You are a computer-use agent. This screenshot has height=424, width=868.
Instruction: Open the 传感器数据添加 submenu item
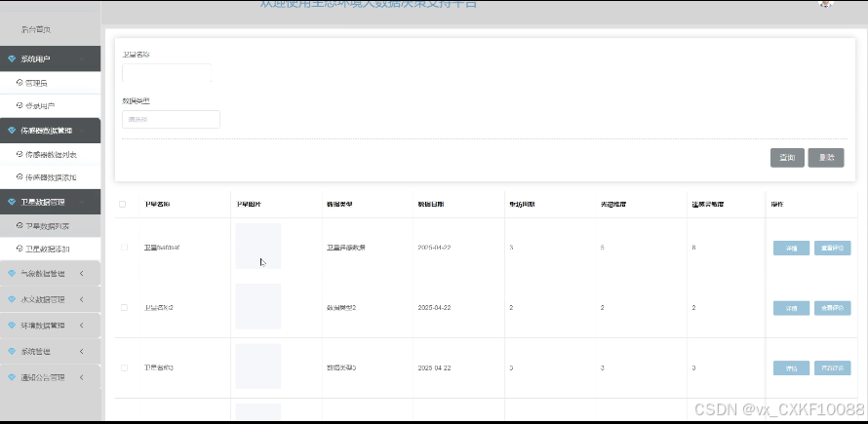tap(51, 177)
